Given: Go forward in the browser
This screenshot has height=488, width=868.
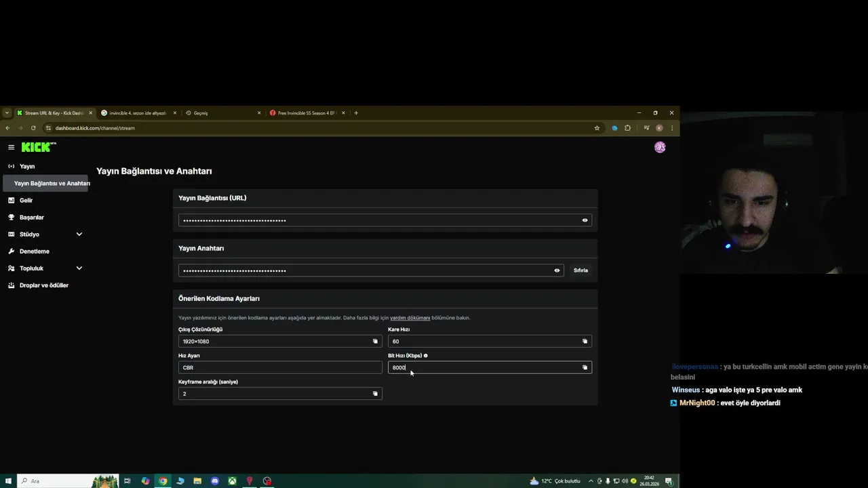Looking at the screenshot, I should click(20, 128).
